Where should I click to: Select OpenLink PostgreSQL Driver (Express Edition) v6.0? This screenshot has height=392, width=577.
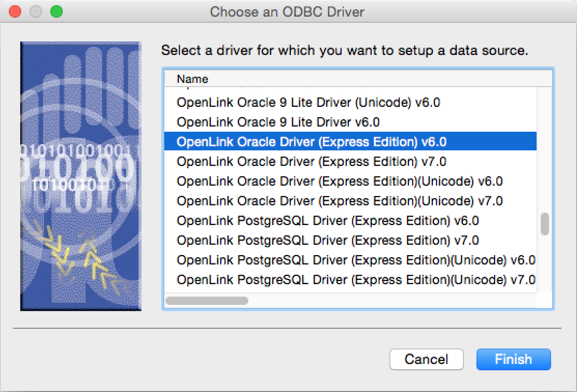point(350,220)
